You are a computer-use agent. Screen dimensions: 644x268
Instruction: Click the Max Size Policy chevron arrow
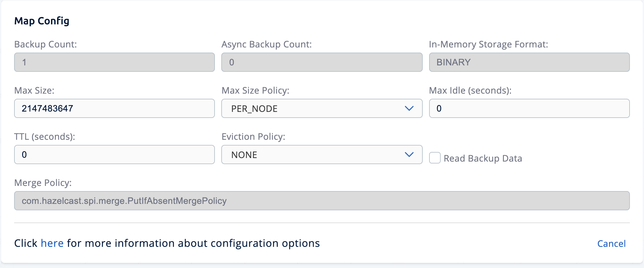[x=409, y=108]
